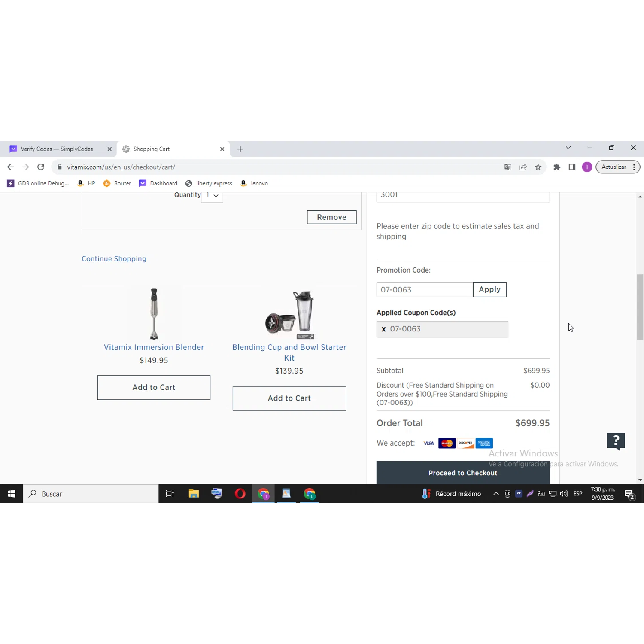Open the Récord máximo weather widget
Screen dimensions: 644x644
pyautogui.click(x=451, y=494)
